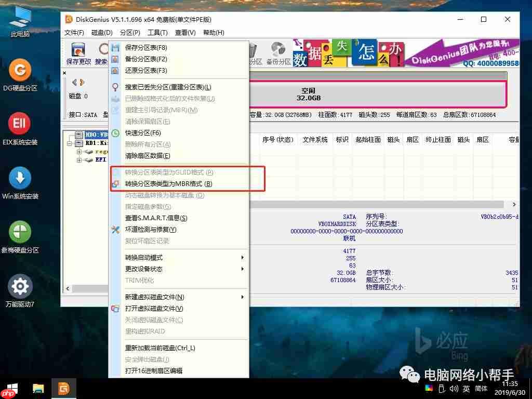The width and height of the screenshot is (532, 399).
Task: Click the DiskGenius taskbar icon
Action: pyautogui.click(x=64, y=388)
